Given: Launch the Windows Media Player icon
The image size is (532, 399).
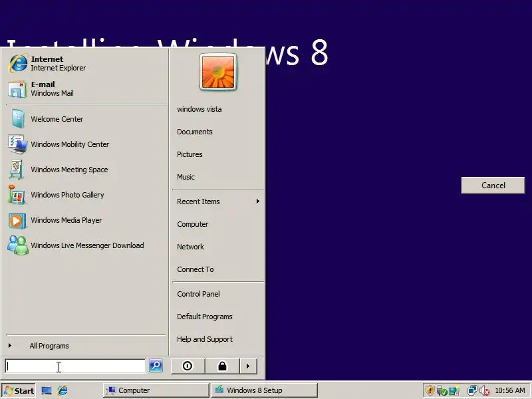Looking at the screenshot, I should point(17,221).
